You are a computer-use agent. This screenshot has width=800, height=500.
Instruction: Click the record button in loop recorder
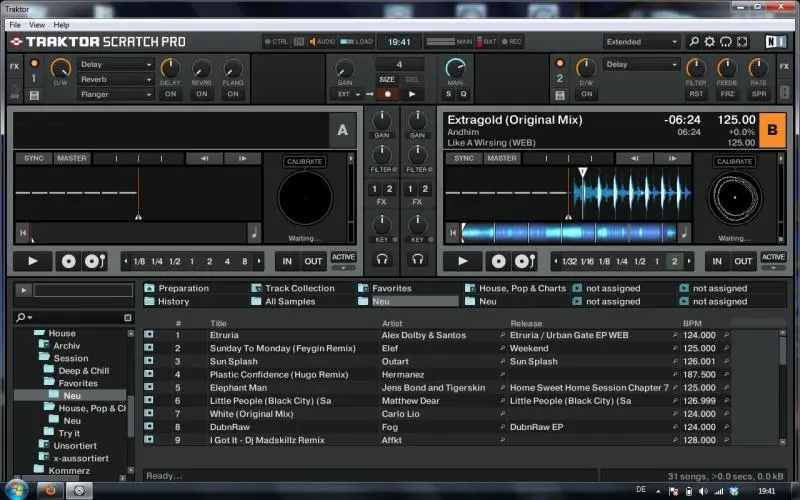[386, 94]
